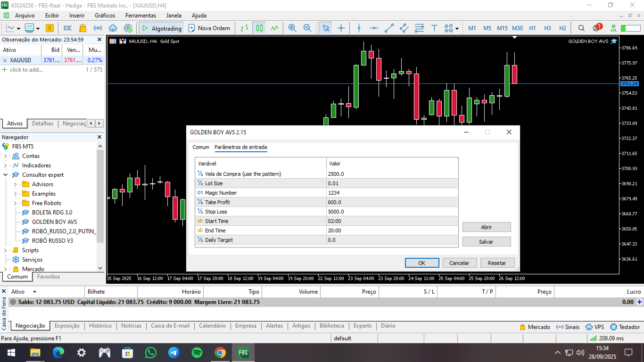Open the Market shopping bag toolbar icon

[83, 28]
